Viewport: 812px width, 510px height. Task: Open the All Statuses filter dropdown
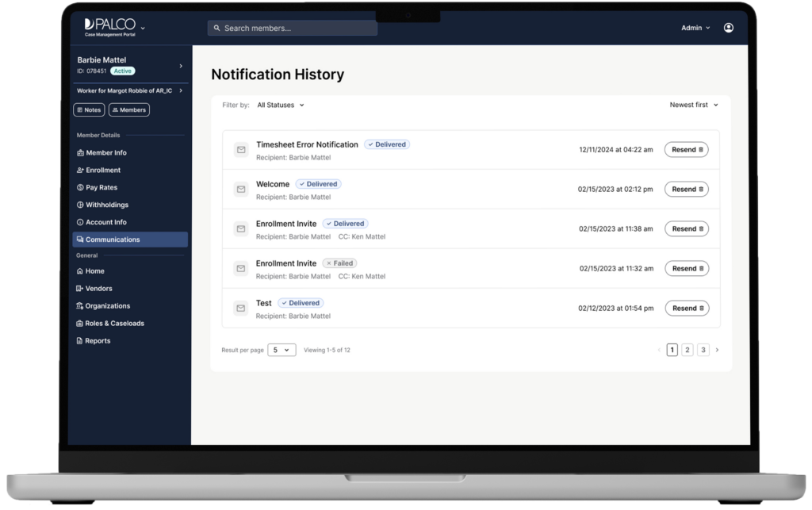click(x=280, y=105)
